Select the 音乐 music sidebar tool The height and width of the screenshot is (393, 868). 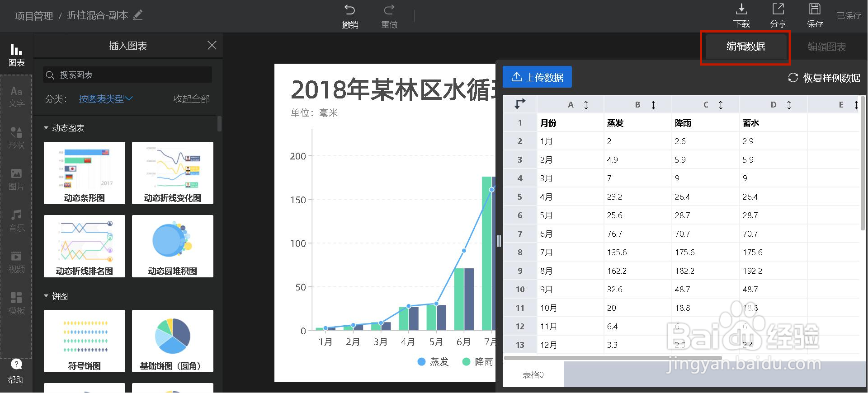click(16, 221)
